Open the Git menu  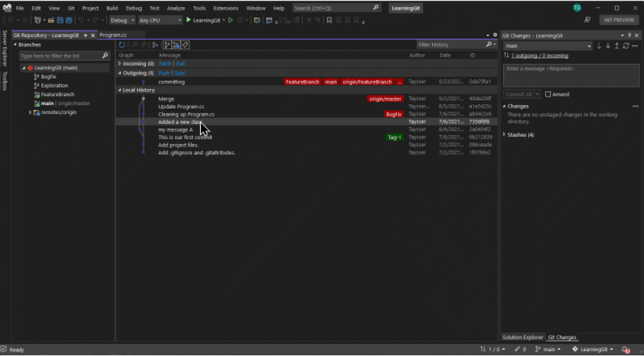click(71, 8)
